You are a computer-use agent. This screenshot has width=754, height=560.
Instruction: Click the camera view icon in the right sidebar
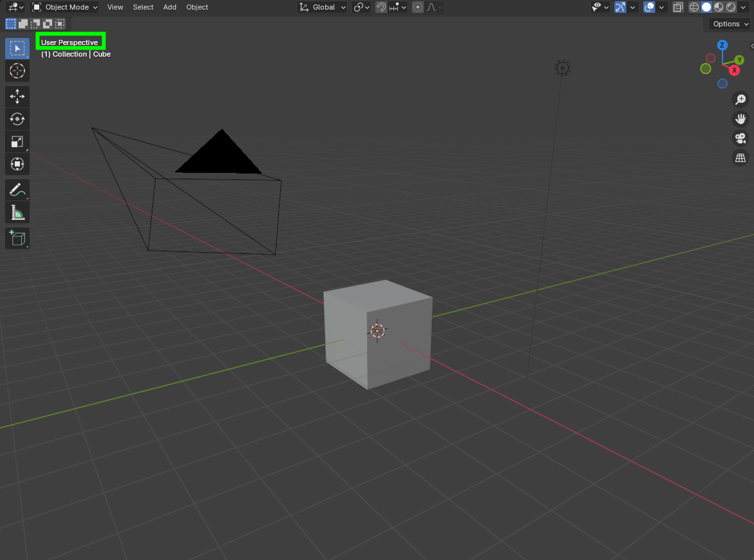coord(741,138)
